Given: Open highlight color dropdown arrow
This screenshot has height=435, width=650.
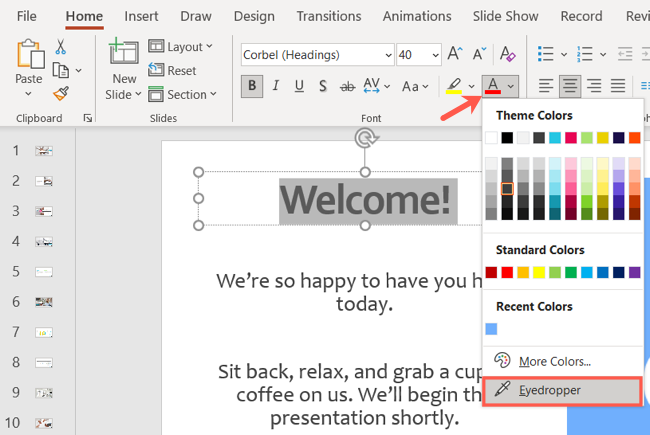Looking at the screenshot, I should [x=471, y=86].
